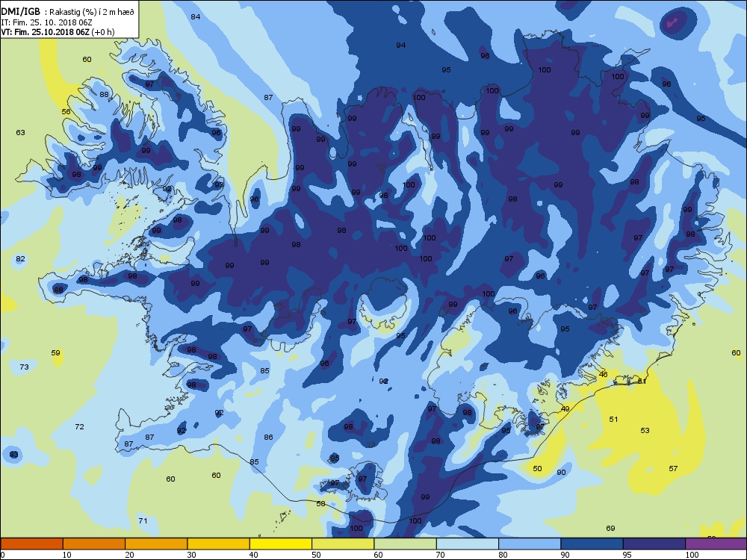Select the 'IT: Fim. 25. 10. 2018 06Z' line
Viewport: 747px width, 560px height.
click(x=46, y=22)
